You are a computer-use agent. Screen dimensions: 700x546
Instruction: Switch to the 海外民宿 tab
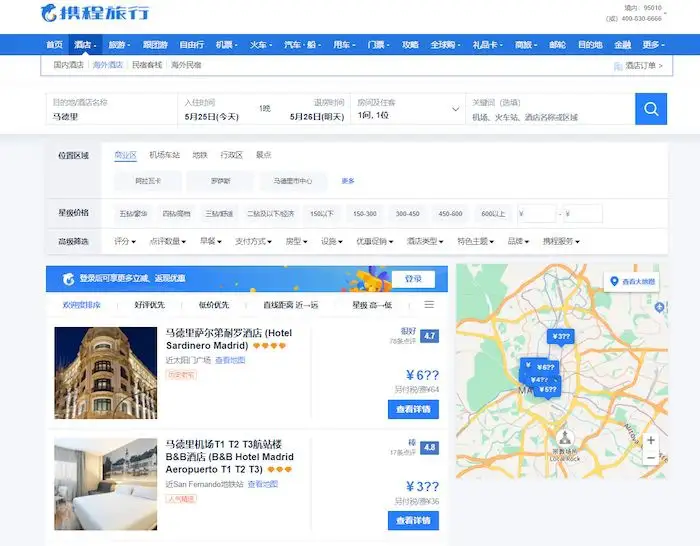186,65
